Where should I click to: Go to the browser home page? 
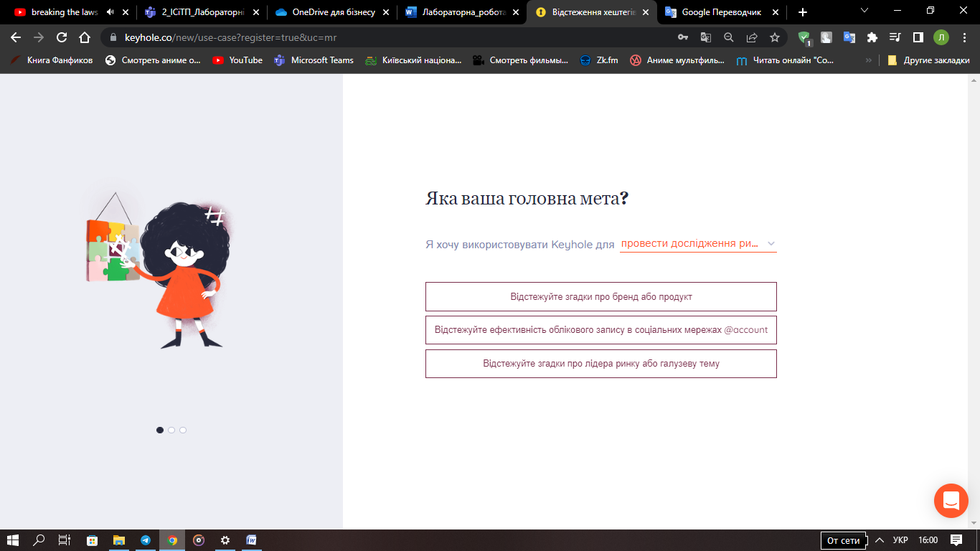pos(85,37)
